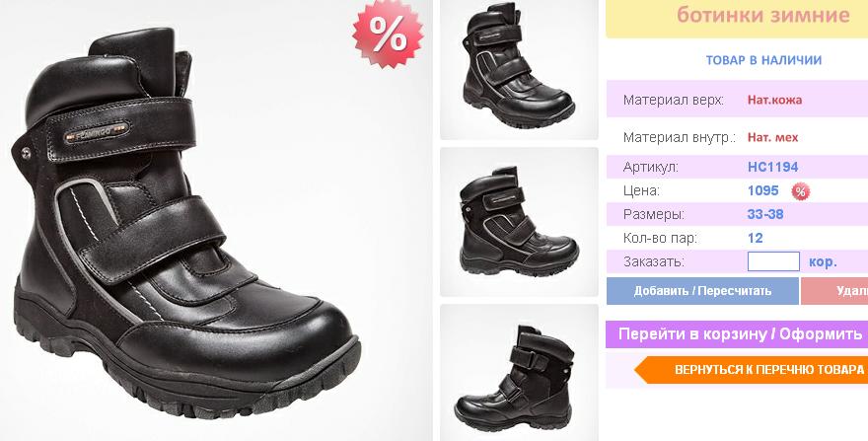Click the Добавить / Пересчитать button
The image size is (868, 441).
coord(702,291)
